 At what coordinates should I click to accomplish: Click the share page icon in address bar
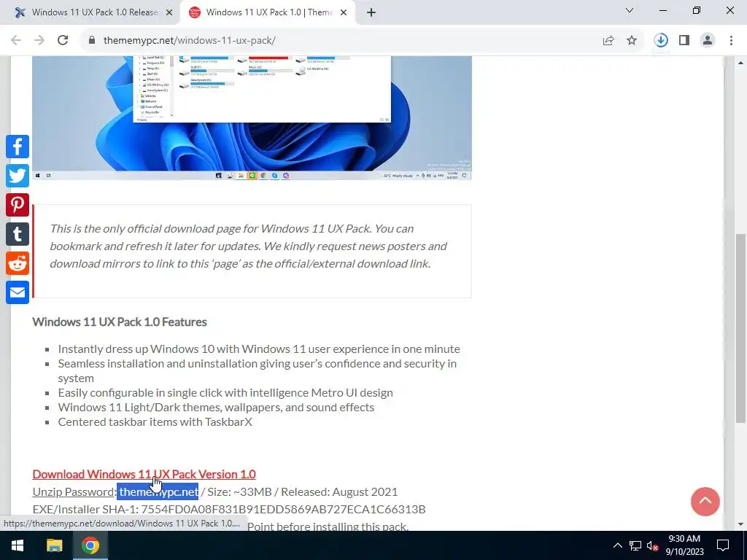[x=608, y=41]
